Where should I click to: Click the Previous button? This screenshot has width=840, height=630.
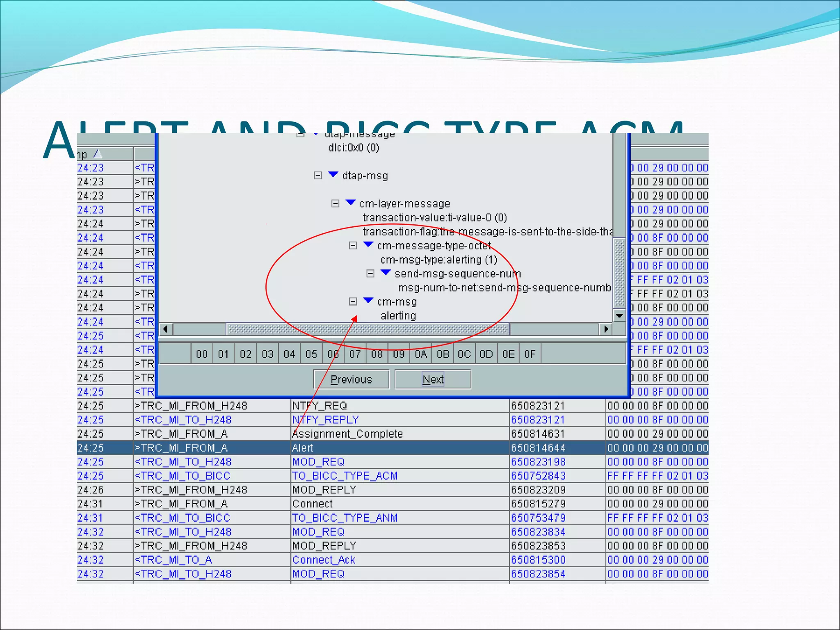coord(352,379)
